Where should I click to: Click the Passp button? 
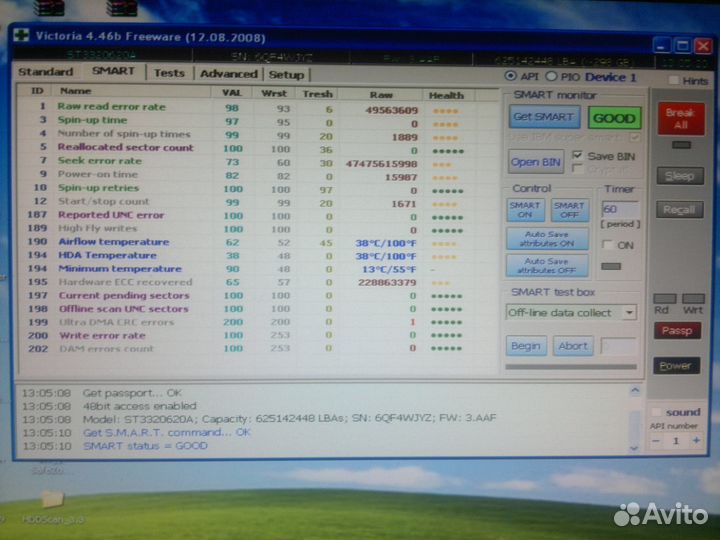point(677,330)
